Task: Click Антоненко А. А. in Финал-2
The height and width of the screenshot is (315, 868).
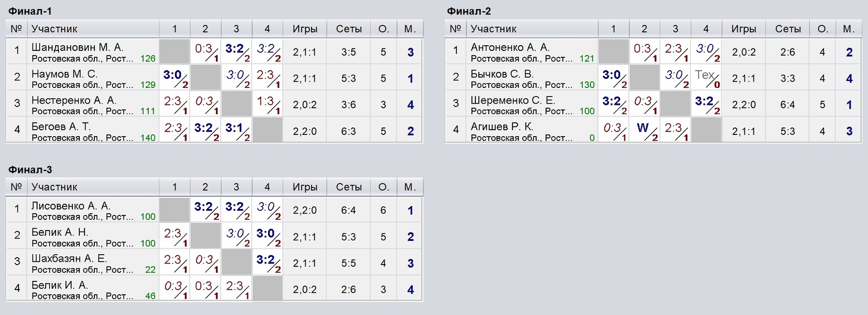Action: point(510,47)
